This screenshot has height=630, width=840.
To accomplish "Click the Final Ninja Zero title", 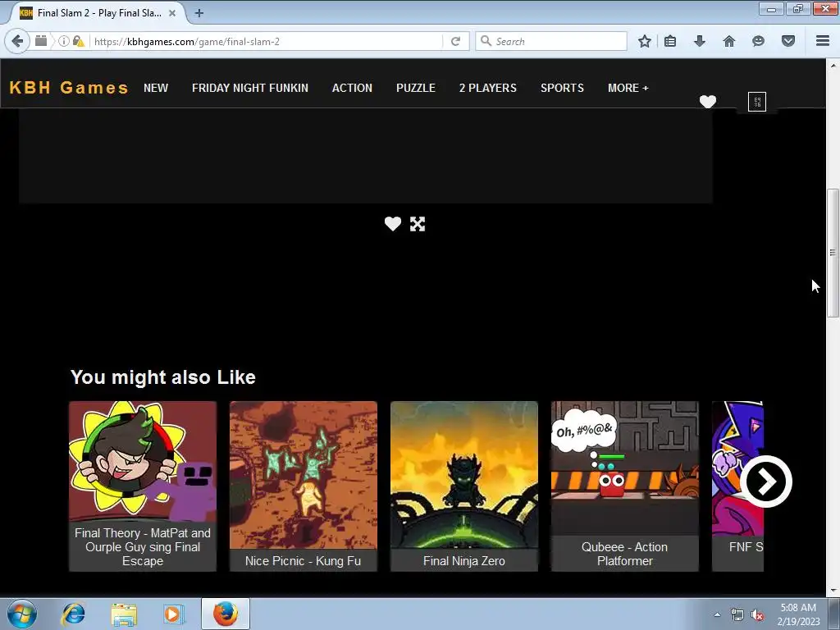I will click(x=464, y=561).
